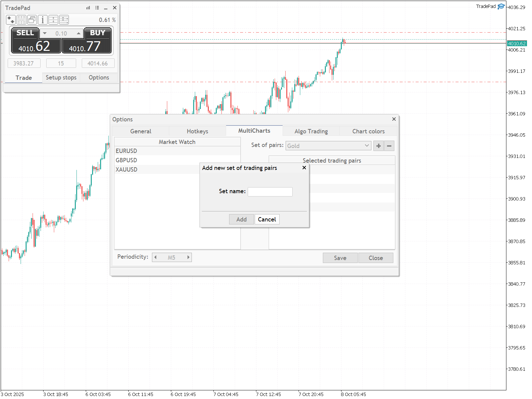Viewport: 532px width, 399px height.
Task: Switch to the Trade tab in TradePad
Action: (24, 77)
